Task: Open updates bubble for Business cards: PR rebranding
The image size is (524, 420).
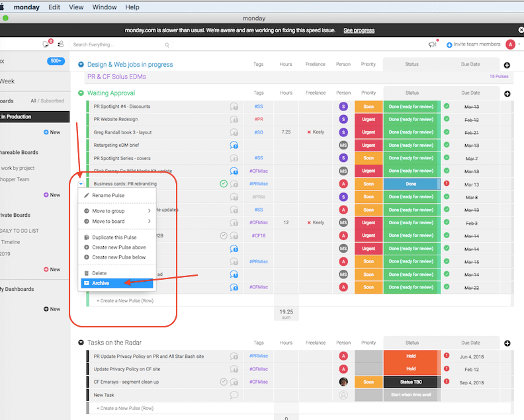Action: coord(234,184)
